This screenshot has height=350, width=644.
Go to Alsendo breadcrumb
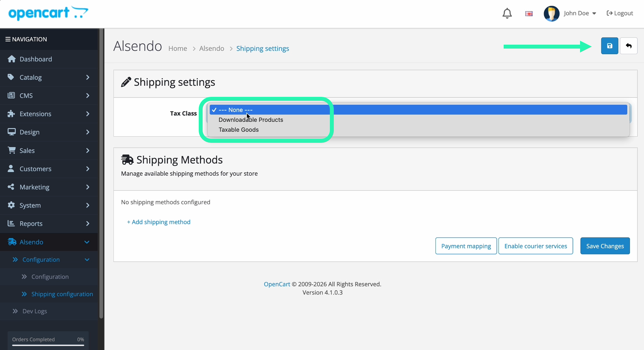tap(212, 49)
